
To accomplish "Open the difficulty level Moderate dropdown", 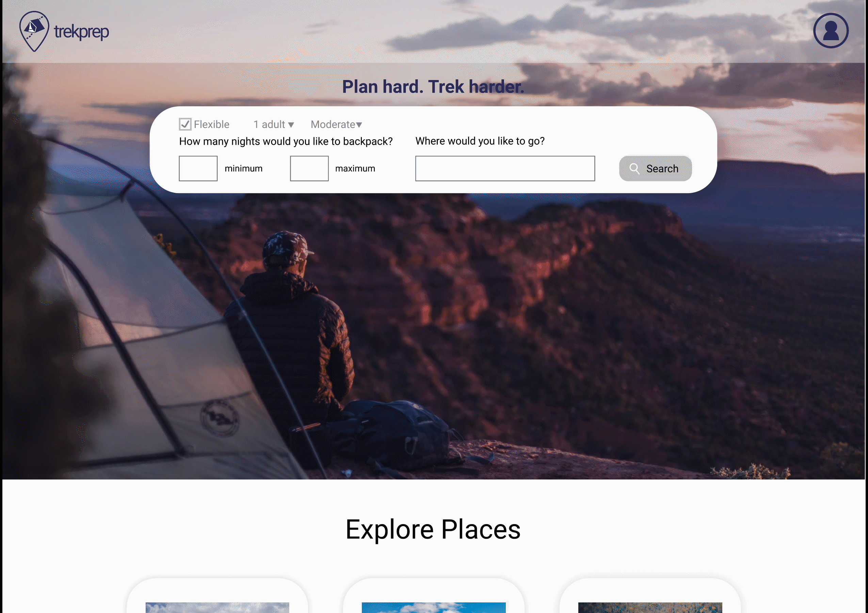I will tap(337, 125).
